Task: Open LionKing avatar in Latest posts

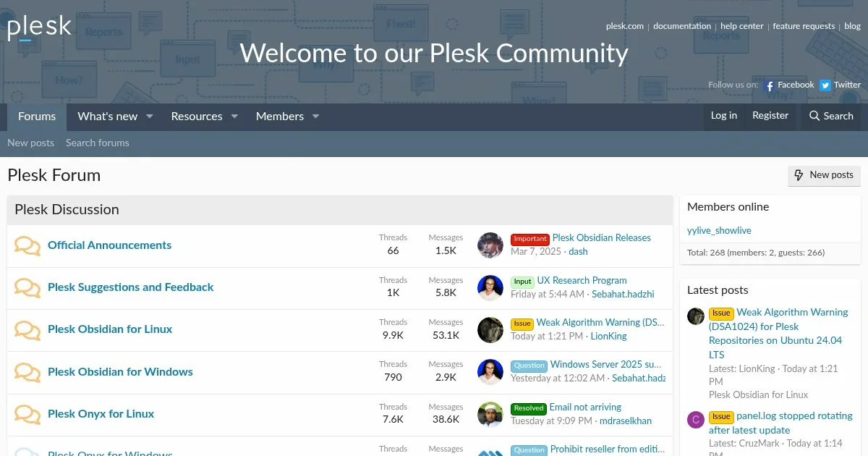Action: point(696,316)
